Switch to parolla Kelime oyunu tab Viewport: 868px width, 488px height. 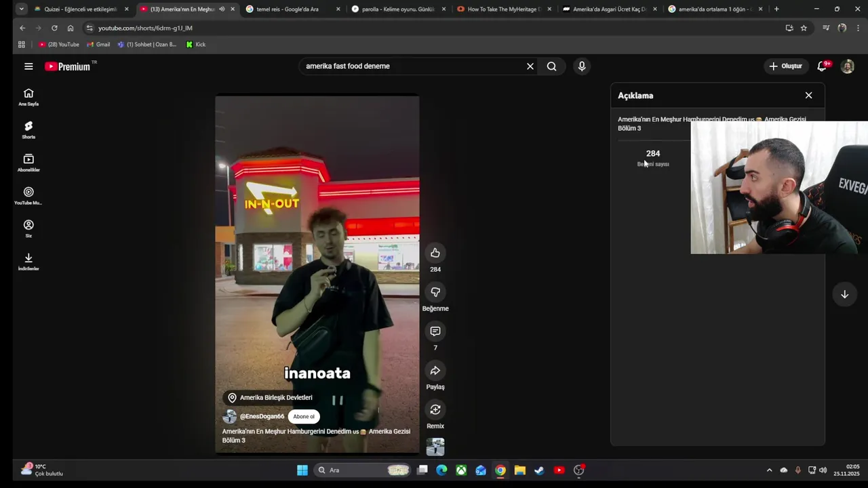pyautogui.click(x=398, y=9)
